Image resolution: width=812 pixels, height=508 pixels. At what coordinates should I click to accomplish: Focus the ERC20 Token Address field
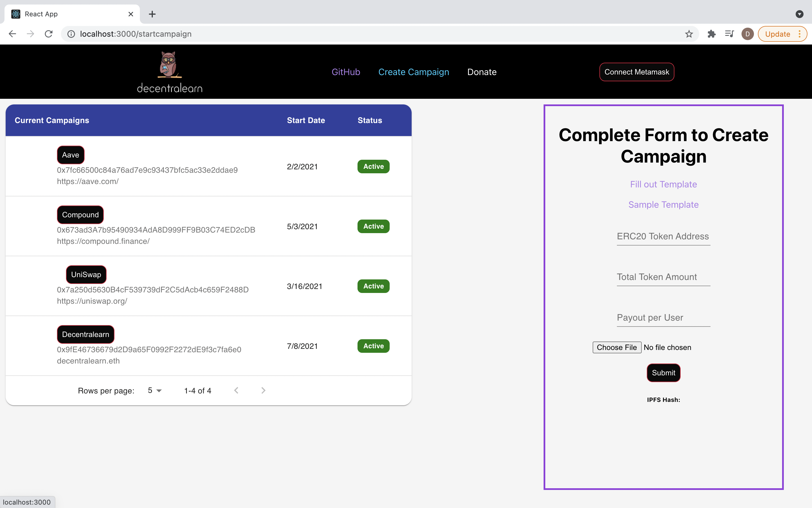tap(663, 237)
